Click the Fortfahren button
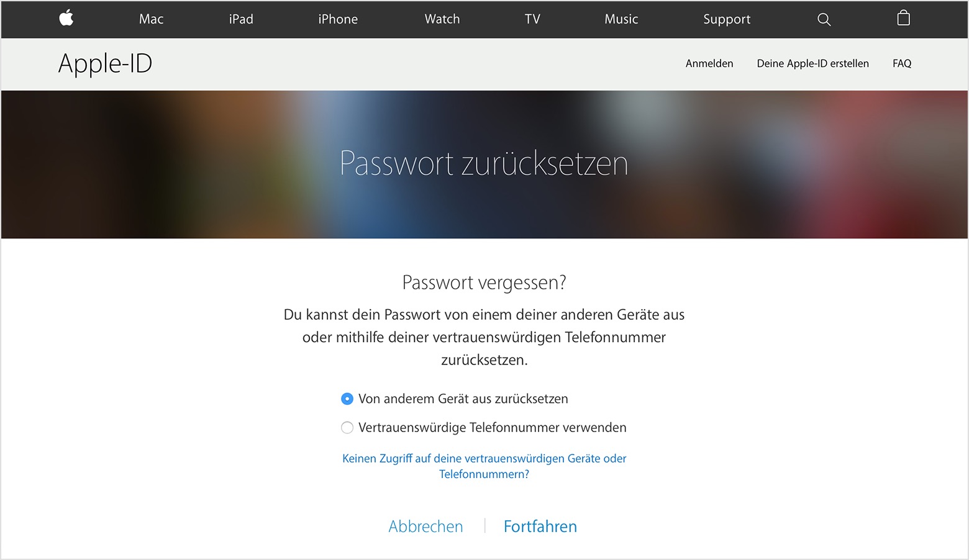Image resolution: width=969 pixels, height=560 pixels. [x=540, y=526]
